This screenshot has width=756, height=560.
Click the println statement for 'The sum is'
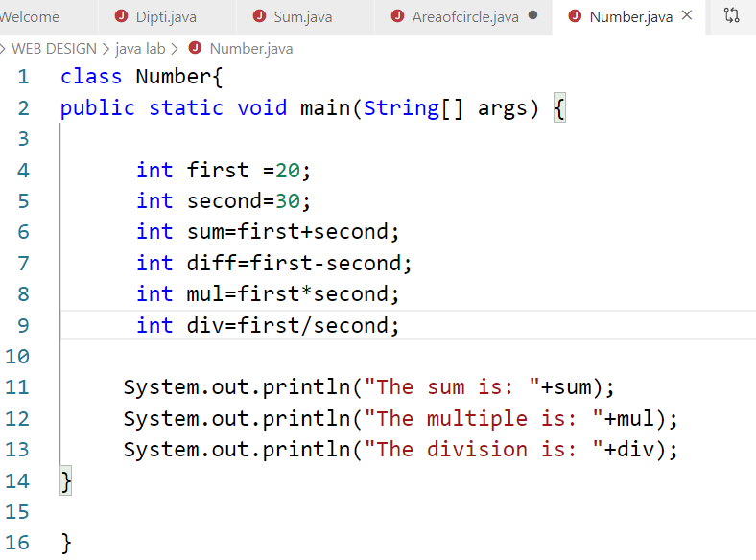pos(367,387)
